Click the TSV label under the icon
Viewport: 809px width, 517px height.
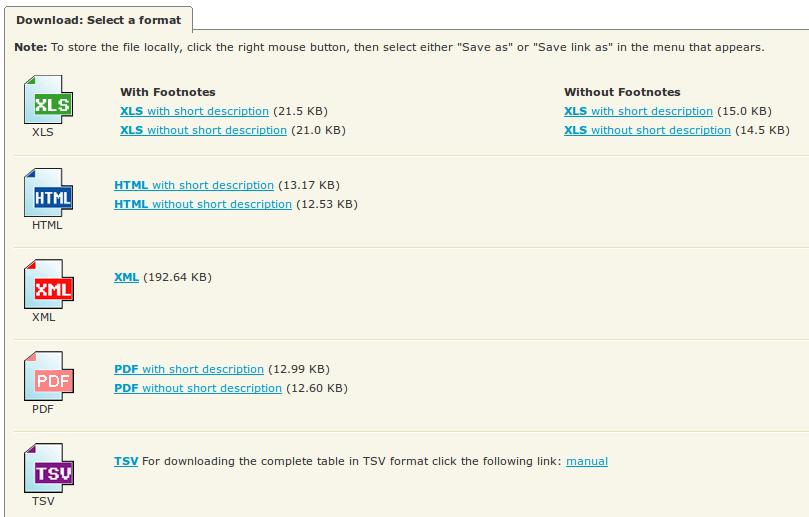point(43,501)
